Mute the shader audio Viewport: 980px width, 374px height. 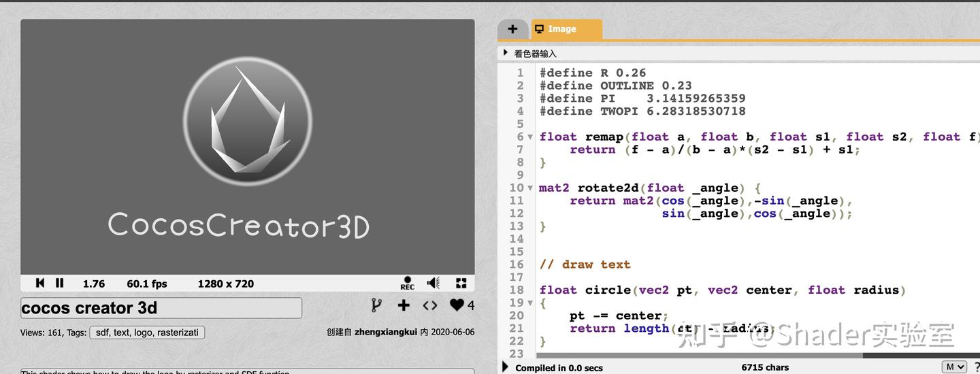coord(434,283)
